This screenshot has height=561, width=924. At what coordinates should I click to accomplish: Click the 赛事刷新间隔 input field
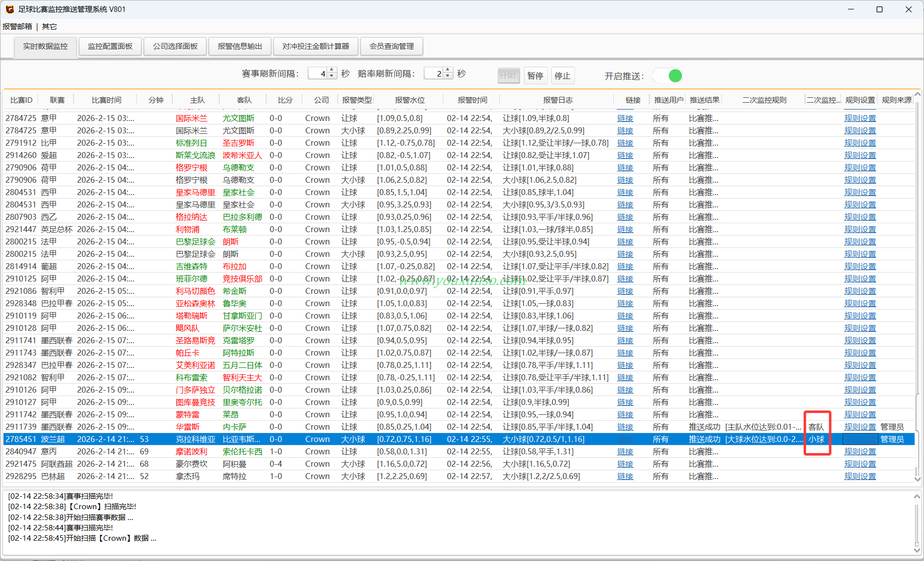click(318, 73)
